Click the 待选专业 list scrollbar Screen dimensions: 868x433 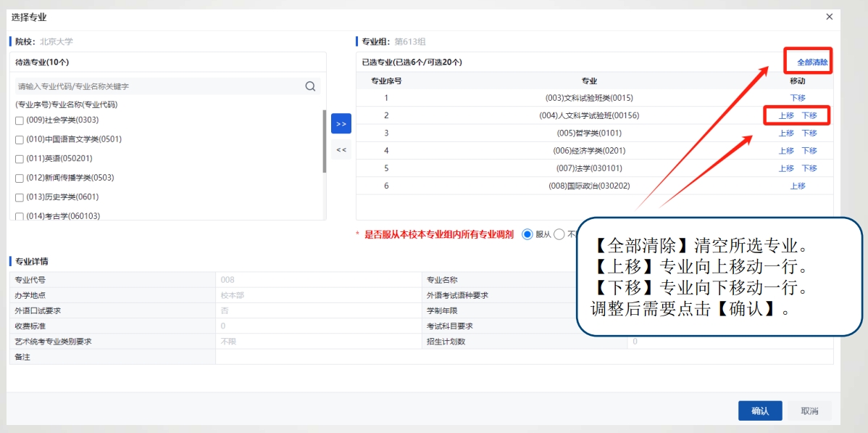(325, 141)
